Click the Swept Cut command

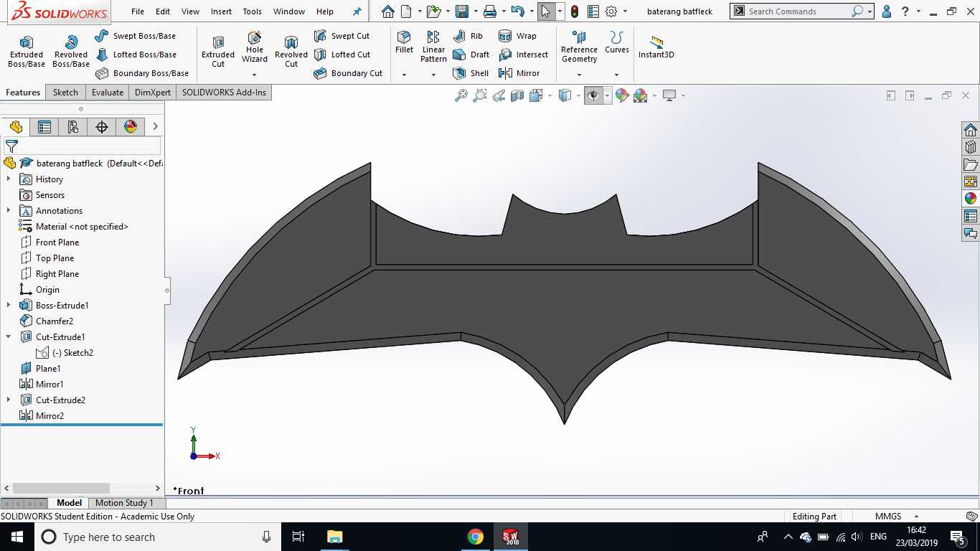pos(341,36)
